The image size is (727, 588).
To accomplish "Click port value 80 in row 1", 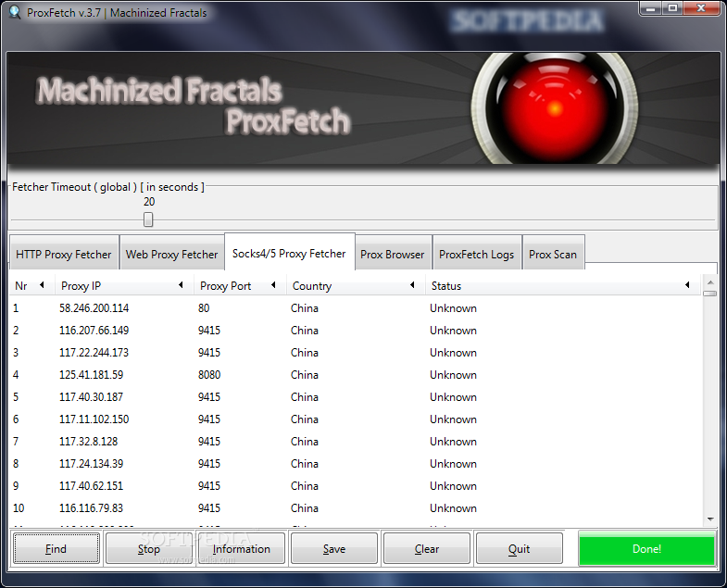I will 204,308.
